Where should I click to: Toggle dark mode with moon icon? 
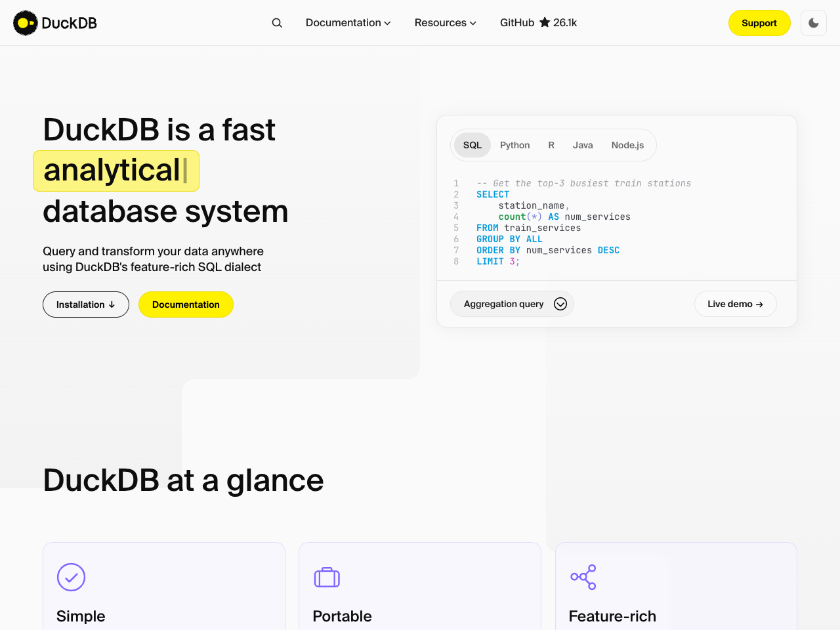(814, 23)
